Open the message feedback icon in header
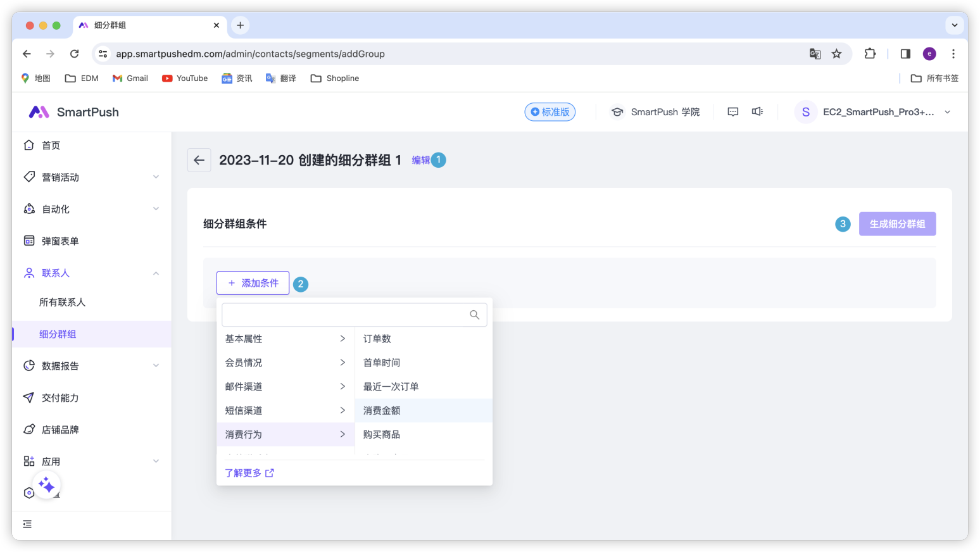 click(732, 112)
